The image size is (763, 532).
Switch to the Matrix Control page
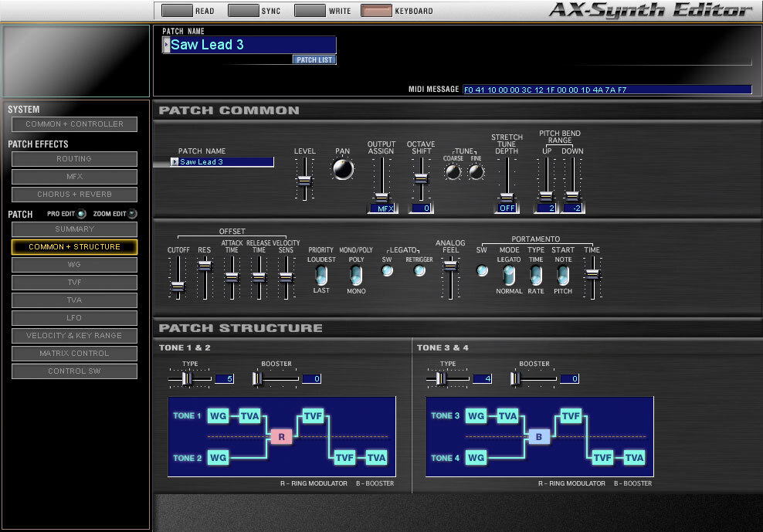[74, 354]
